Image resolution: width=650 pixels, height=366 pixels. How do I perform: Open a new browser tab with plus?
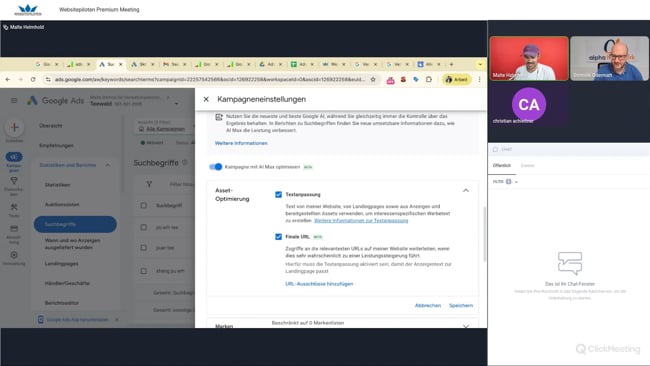pyautogui.click(x=451, y=64)
